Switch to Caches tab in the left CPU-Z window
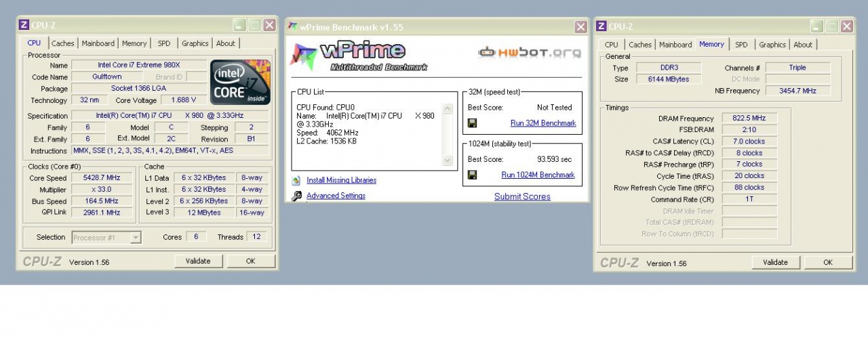 (x=62, y=43)
